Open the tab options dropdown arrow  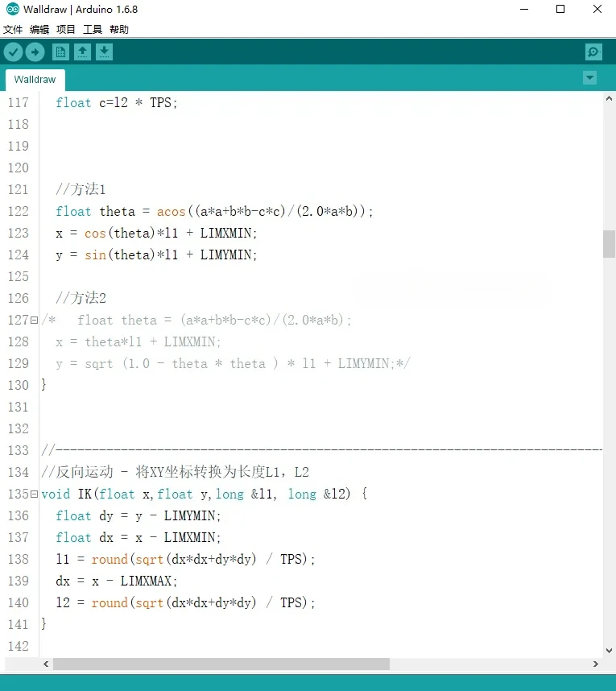point(589,78)
